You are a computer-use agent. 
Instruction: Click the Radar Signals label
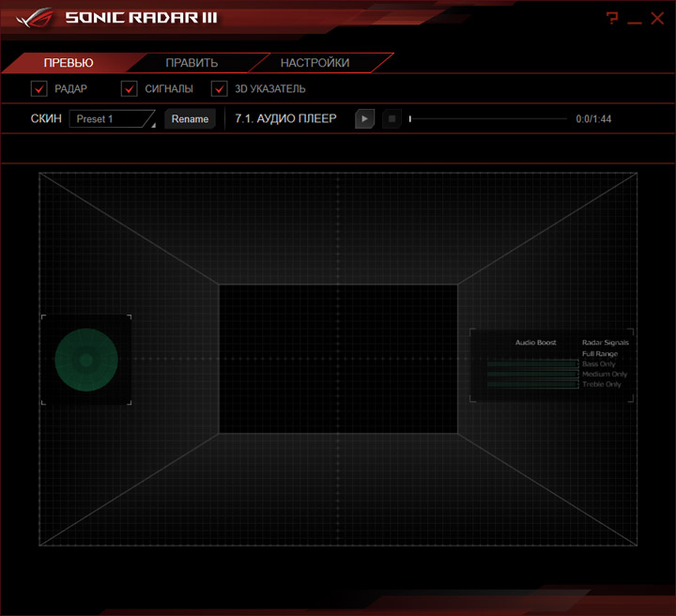[606, 343]
